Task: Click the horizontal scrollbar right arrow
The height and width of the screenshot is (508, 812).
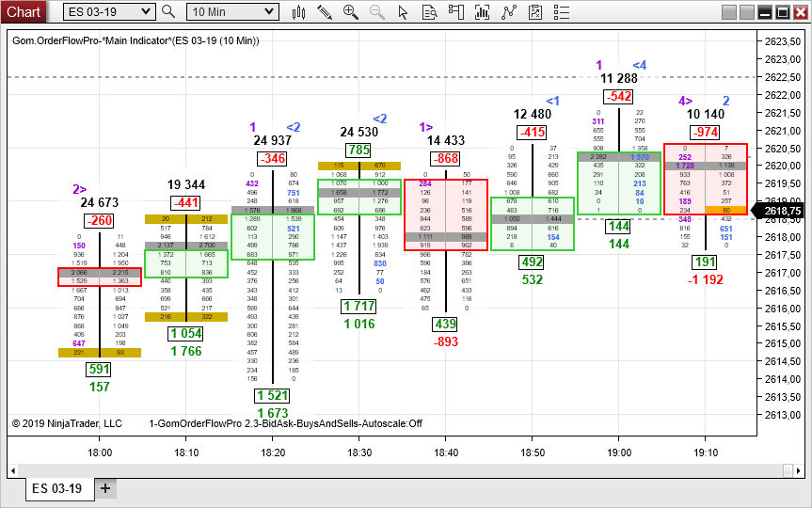Action: coord(799,470)
